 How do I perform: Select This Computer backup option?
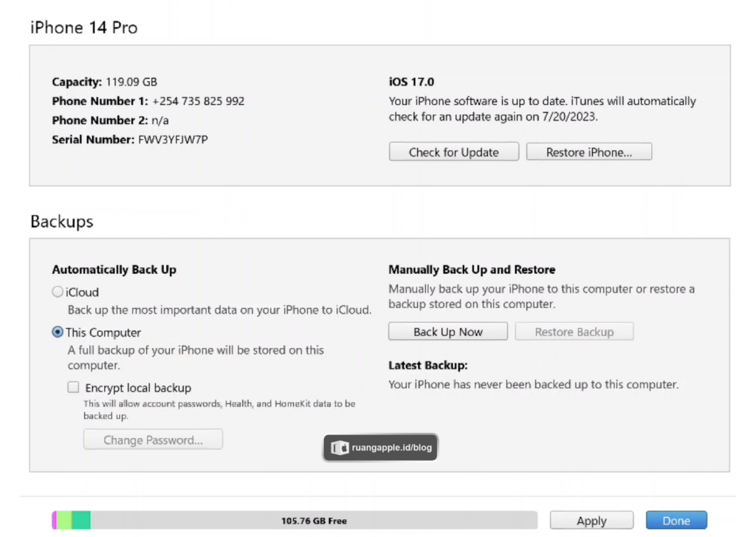(58, 332)
